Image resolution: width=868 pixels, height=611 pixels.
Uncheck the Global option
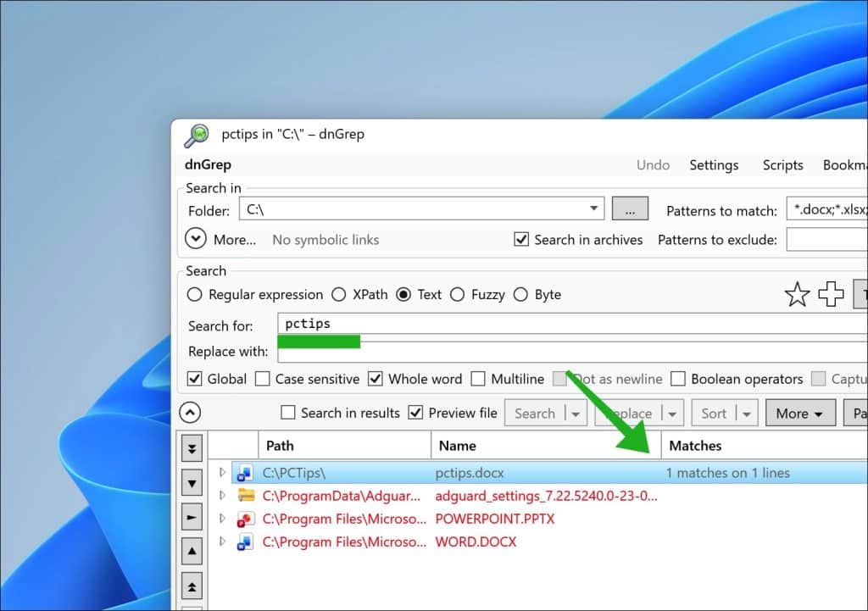(x=194, y=379)
